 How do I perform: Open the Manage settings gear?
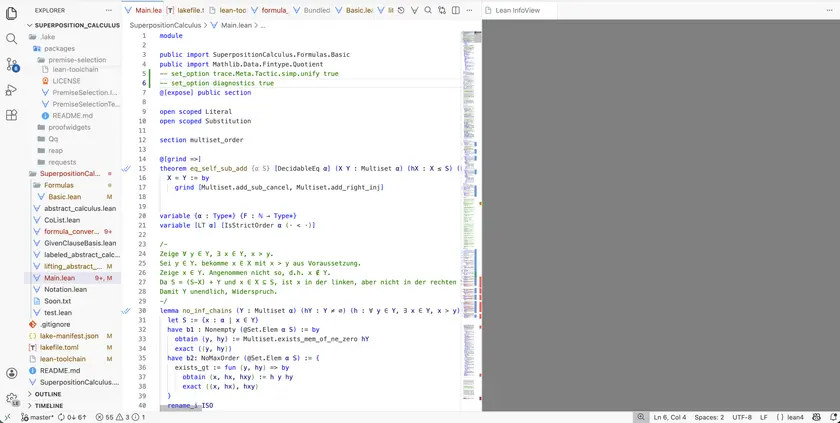point(12,398)
